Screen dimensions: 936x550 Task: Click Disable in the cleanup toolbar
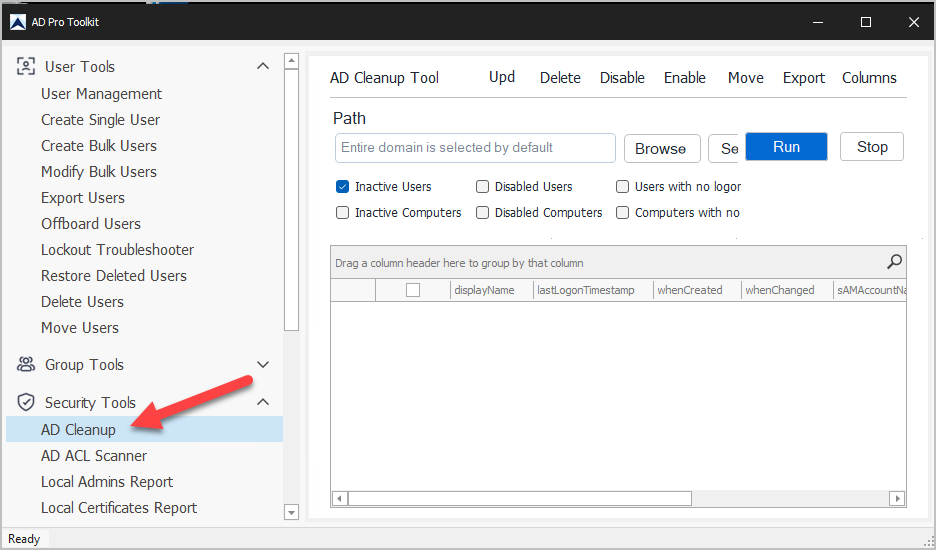click(622, 78)
